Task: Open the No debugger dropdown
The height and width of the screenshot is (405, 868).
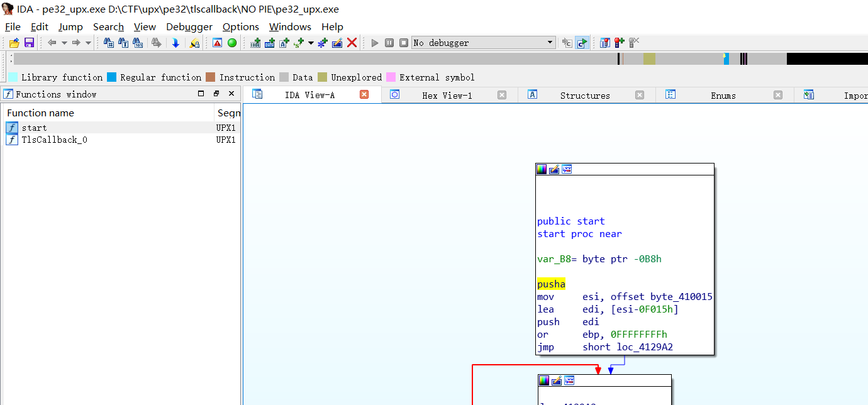Action: [x=550, y=43]
